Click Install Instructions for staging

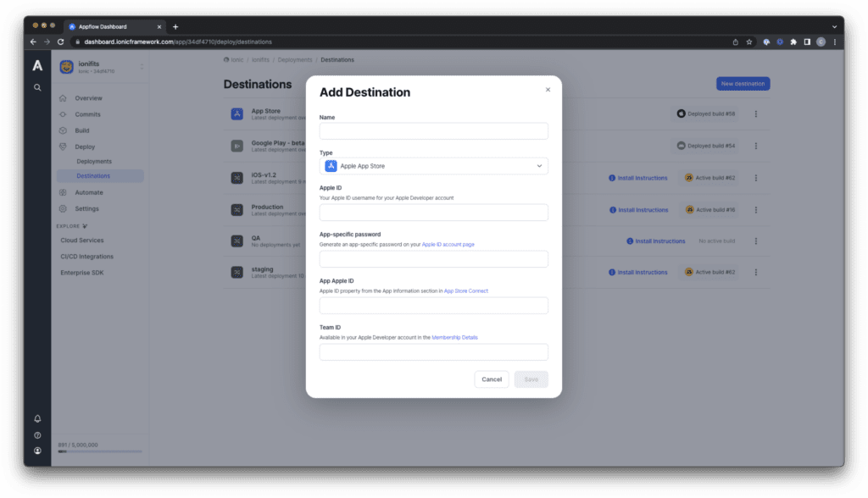pos(638,272)
